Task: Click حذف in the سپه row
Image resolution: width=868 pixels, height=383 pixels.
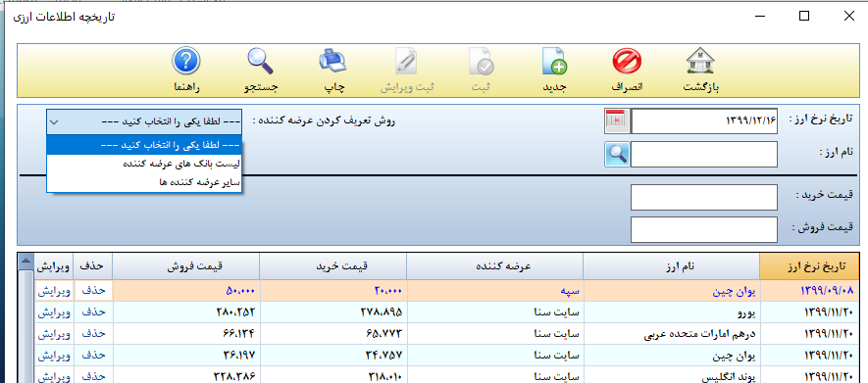Action: coord(93,290)
